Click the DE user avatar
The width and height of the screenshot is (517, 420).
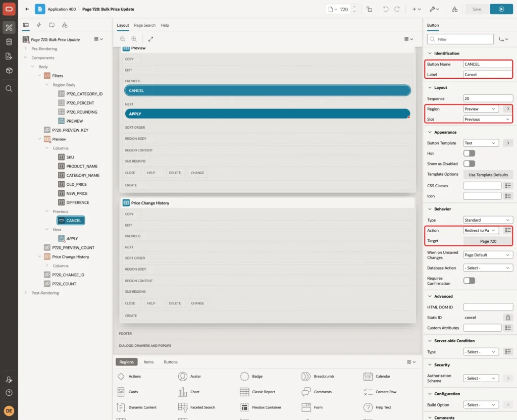point(9,411)
